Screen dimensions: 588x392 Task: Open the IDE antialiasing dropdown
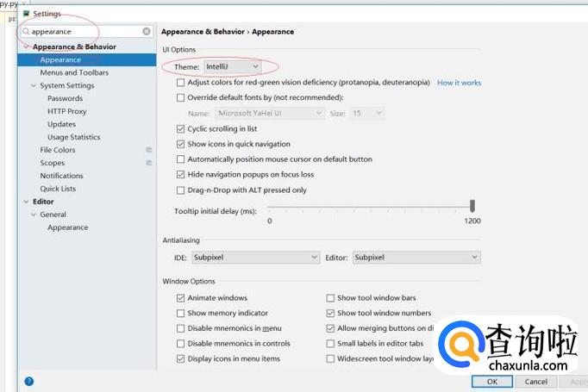(x=255, y=258)
